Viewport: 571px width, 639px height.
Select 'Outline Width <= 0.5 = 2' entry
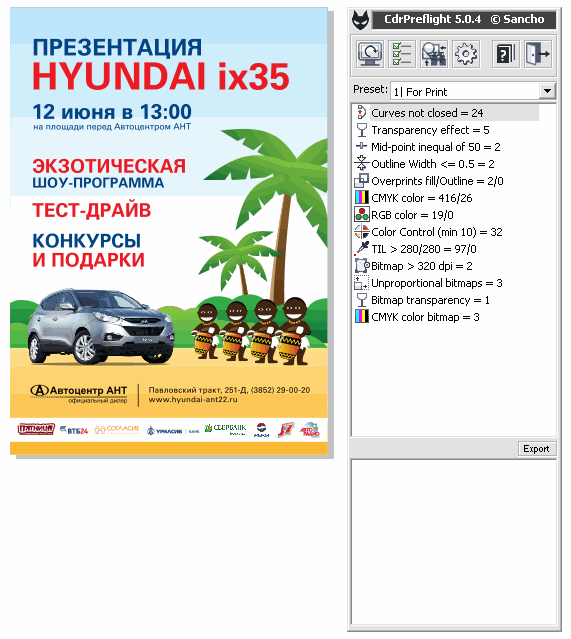click(433, 164)
